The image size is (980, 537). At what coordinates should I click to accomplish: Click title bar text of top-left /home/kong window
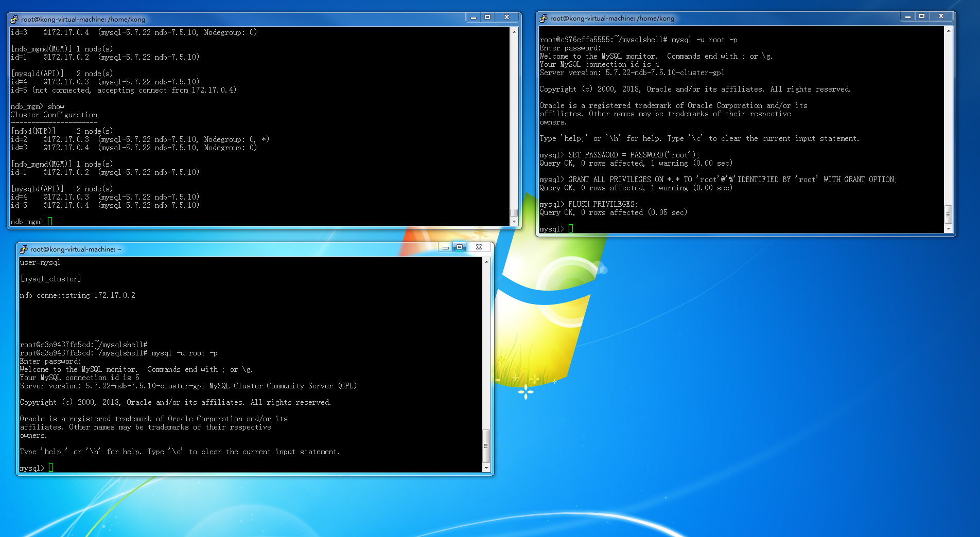click(x=83, y=19)
